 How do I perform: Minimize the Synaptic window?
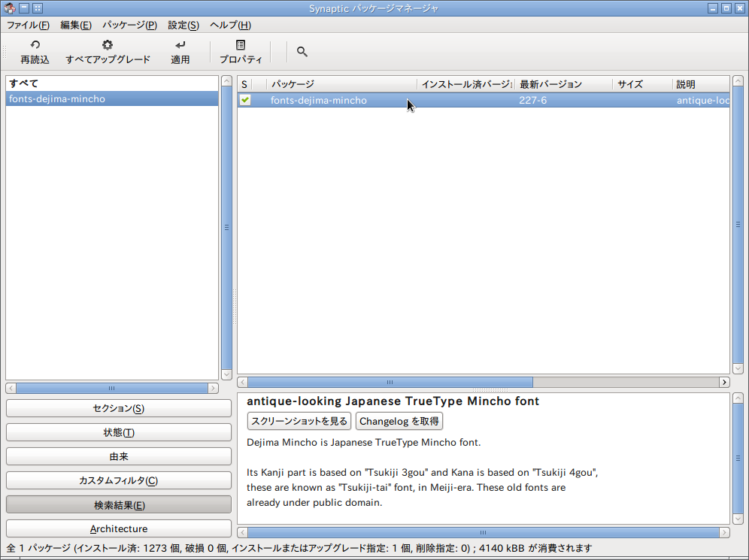[713, 8]
